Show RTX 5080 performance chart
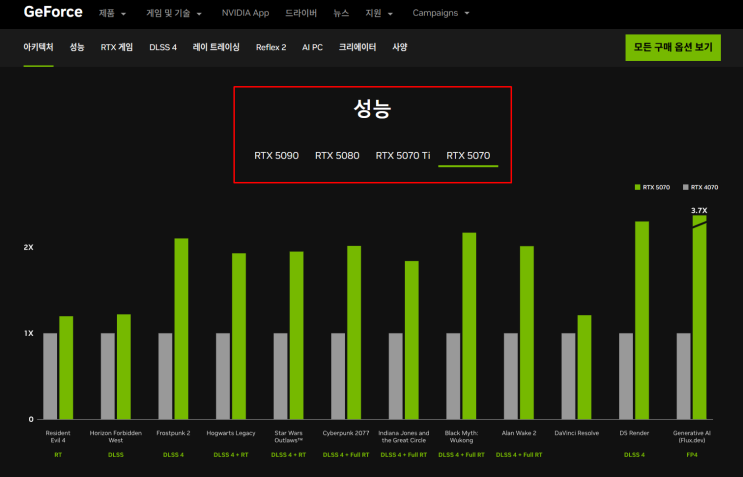The image size is (743, 477). (x=337, y=155)
